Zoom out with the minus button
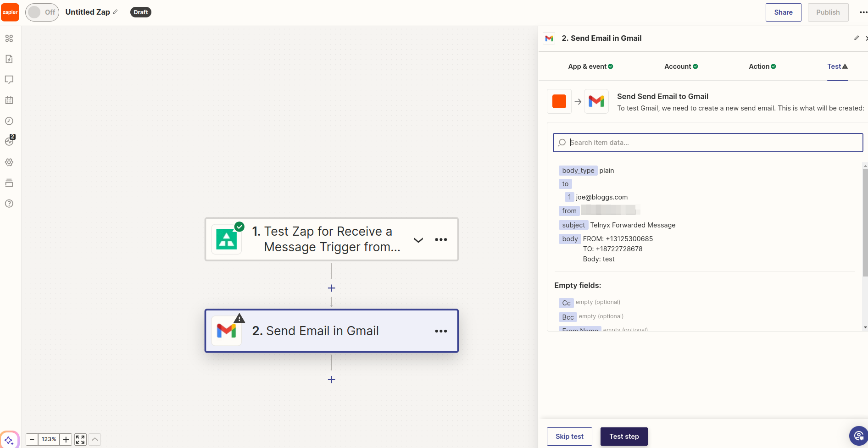The width and height of the screenshot is (868, 448). 32,440
